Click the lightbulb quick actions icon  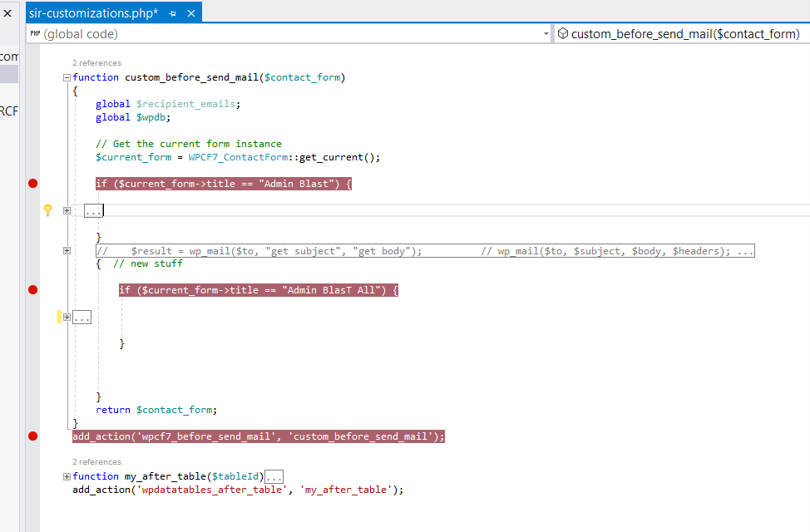[x=47, y=209]
